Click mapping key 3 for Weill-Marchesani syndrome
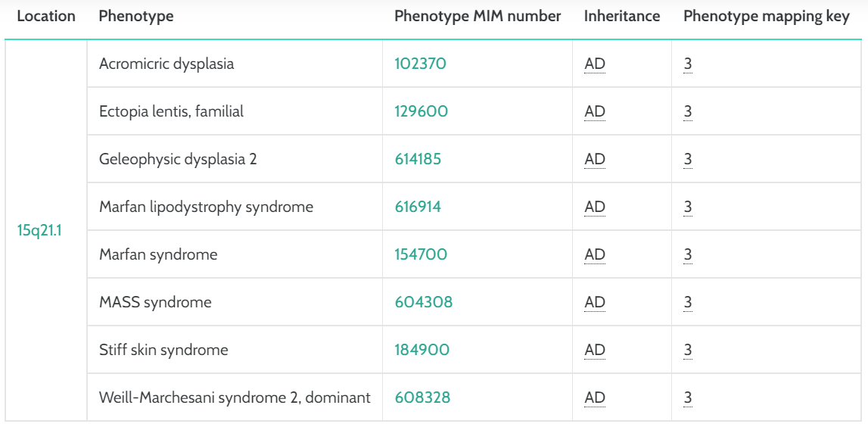868x427 pixels. coord(688,397)
